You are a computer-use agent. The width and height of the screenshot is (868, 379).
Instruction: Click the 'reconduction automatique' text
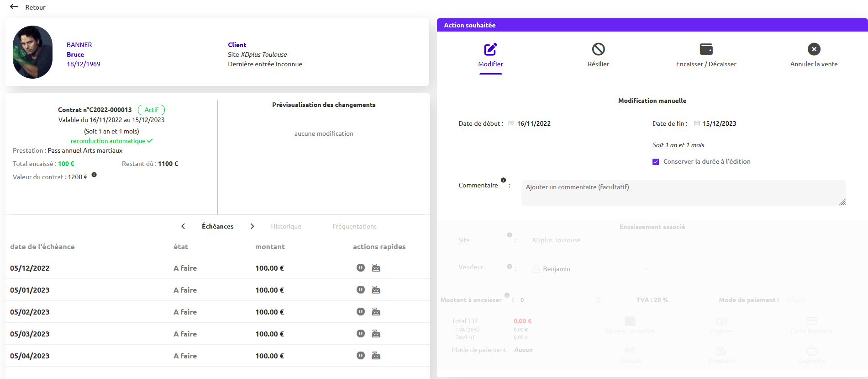(108, 141)
